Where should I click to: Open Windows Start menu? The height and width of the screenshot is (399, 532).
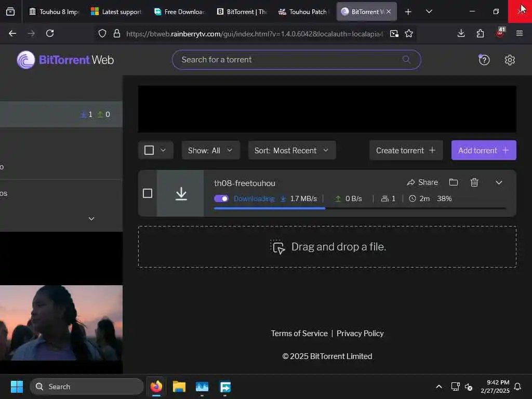(x=17, y=387)
